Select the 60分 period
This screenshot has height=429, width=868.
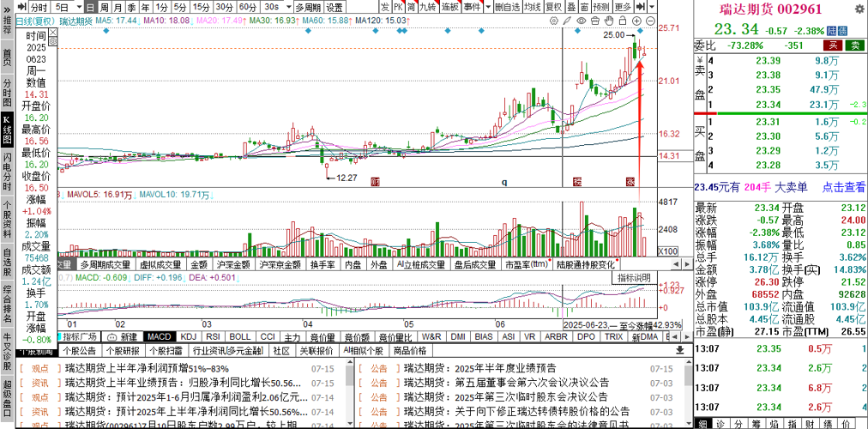247,7
